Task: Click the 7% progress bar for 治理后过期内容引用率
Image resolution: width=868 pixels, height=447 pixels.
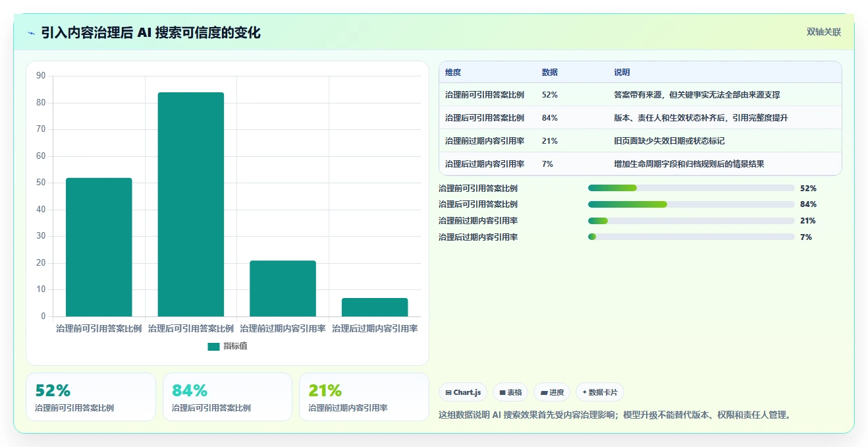Action: point(692,237)
